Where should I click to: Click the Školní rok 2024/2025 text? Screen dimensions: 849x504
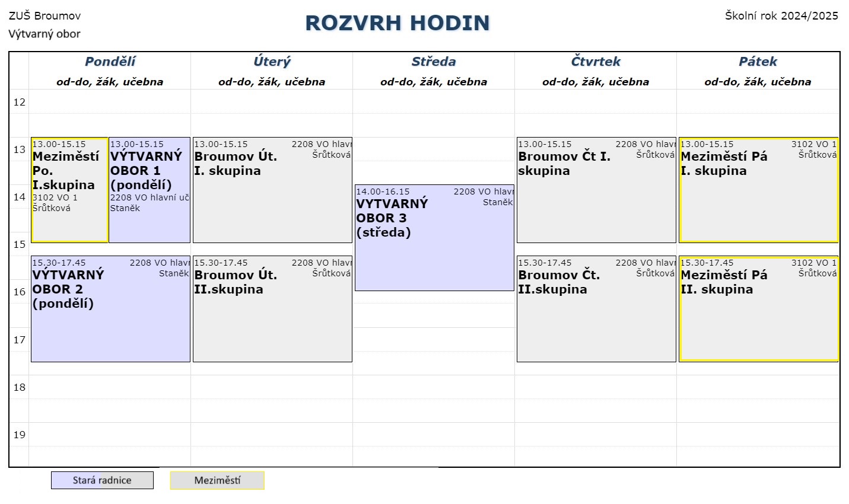[781, 16]
